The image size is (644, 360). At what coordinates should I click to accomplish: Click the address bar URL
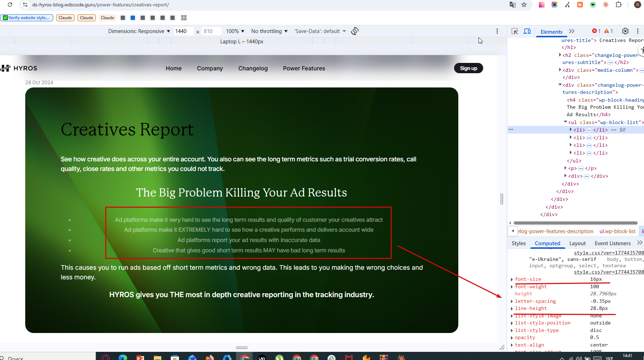pyautogui.click(x=100, y=5)
